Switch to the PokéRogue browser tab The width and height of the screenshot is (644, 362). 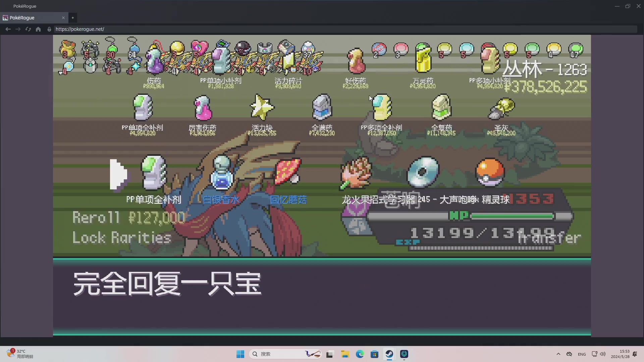tap(34, 18)
